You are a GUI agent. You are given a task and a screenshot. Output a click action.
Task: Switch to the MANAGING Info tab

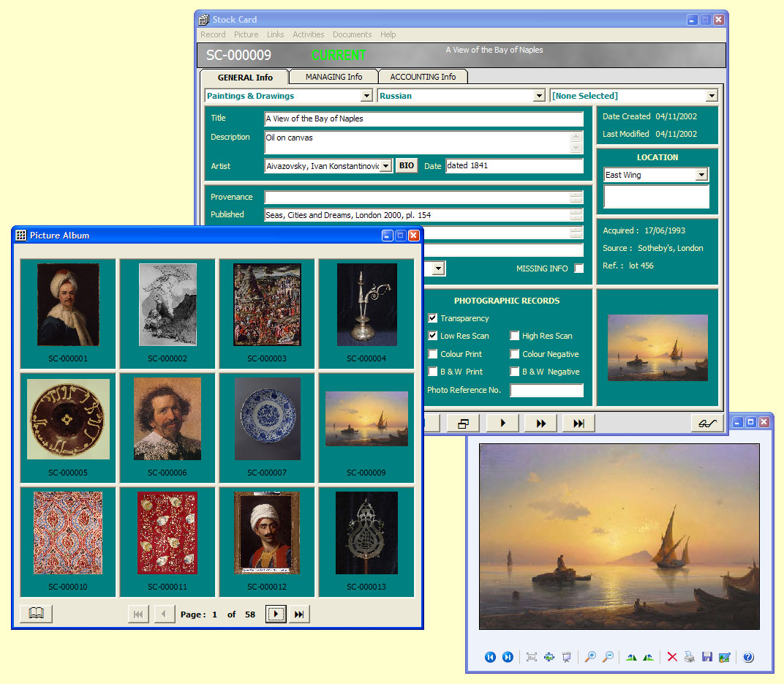(x=333, y=77)
